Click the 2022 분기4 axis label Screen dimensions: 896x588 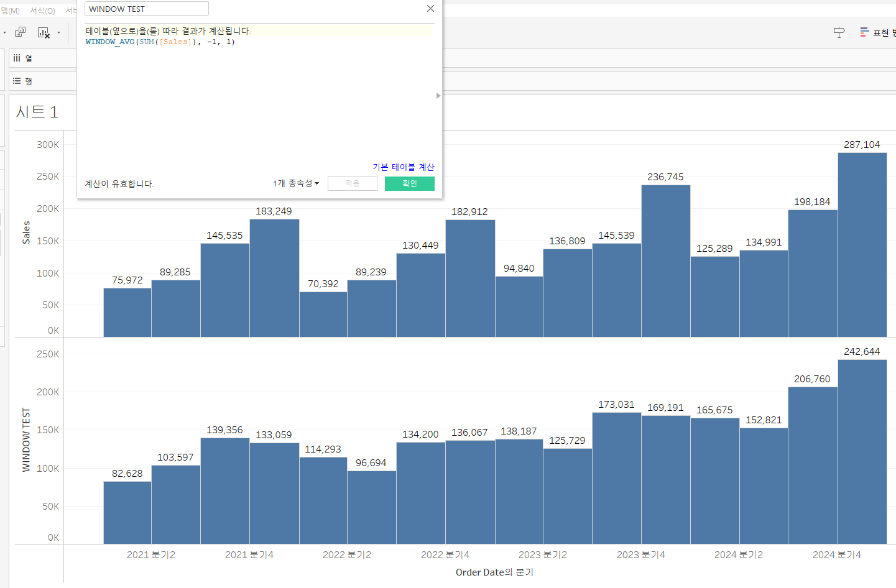tap(445, 554)
